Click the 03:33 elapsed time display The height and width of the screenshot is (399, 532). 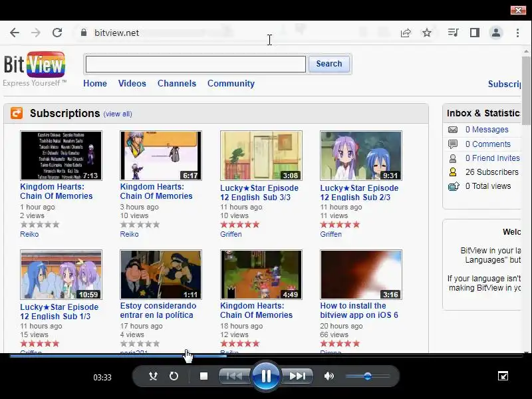tap(102, 377)
